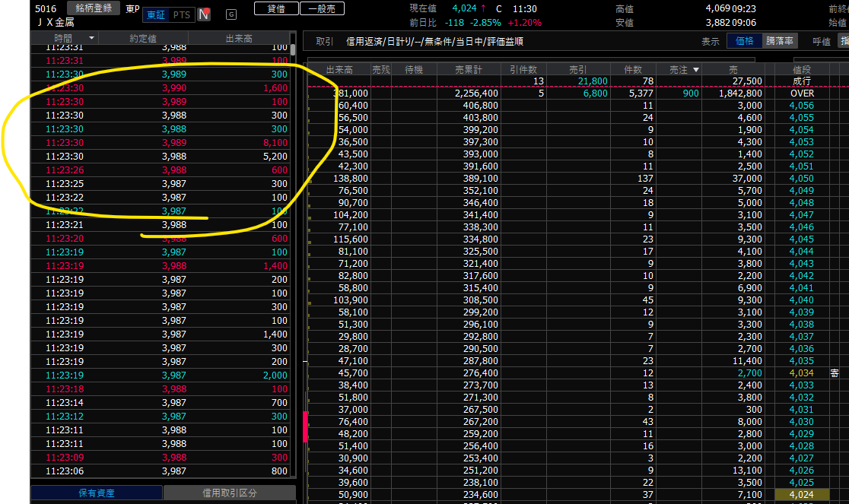849x504 pixels.
Task: Open the 時間 column sort dropdown
Action: coord(92,38)
